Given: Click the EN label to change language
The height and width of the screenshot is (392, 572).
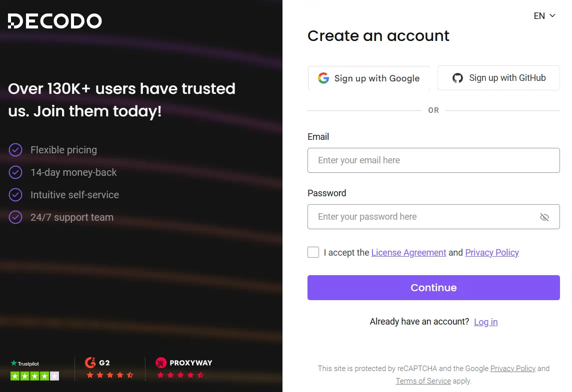Looking at the screenshot, I should (540, 15).
